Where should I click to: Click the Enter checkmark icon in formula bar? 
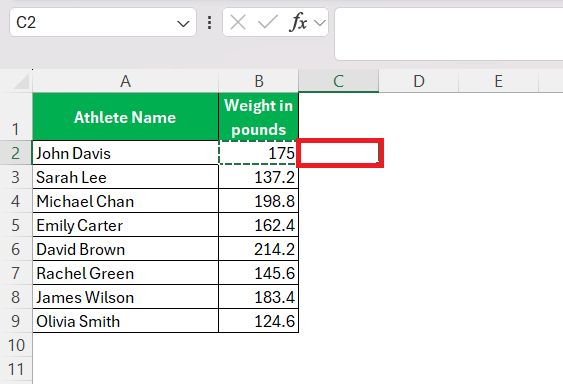click(x=268, y=22)
